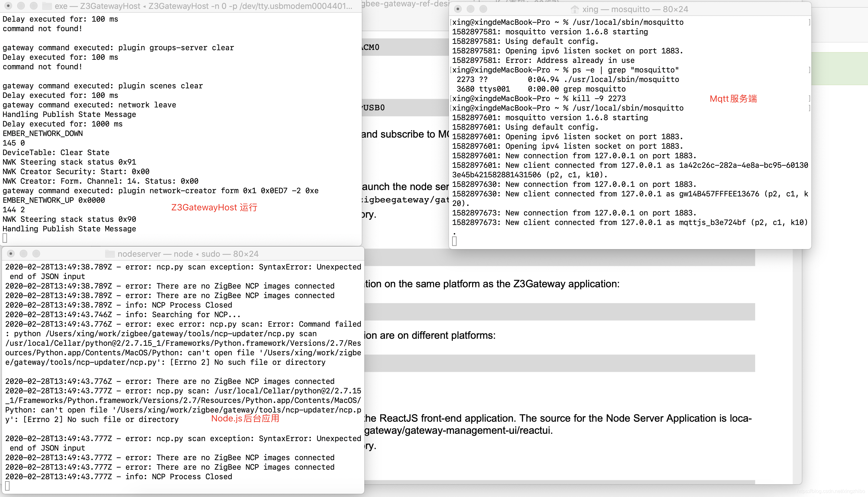The width and height of the screenshot is (868, 497).
Task: Click 'gateway/gateway-management-ui/reactui.' path text
Action: 458,431
